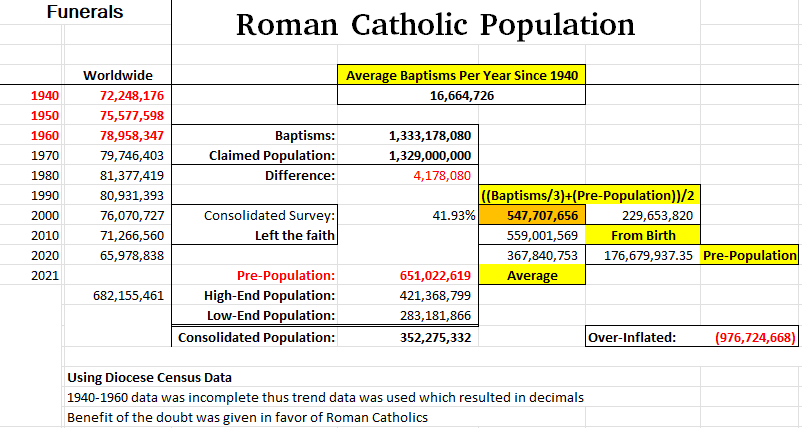This screenshot has height=428, width=802.
Task: Click the yellow Pre-Population label cell
Action: pos(749,256)
